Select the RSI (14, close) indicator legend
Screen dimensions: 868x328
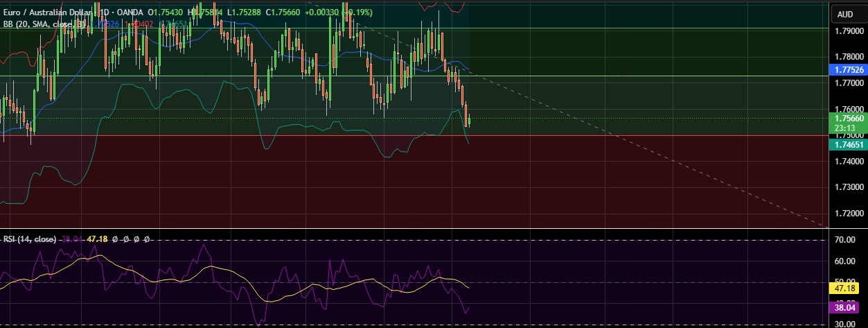point(30,239)
